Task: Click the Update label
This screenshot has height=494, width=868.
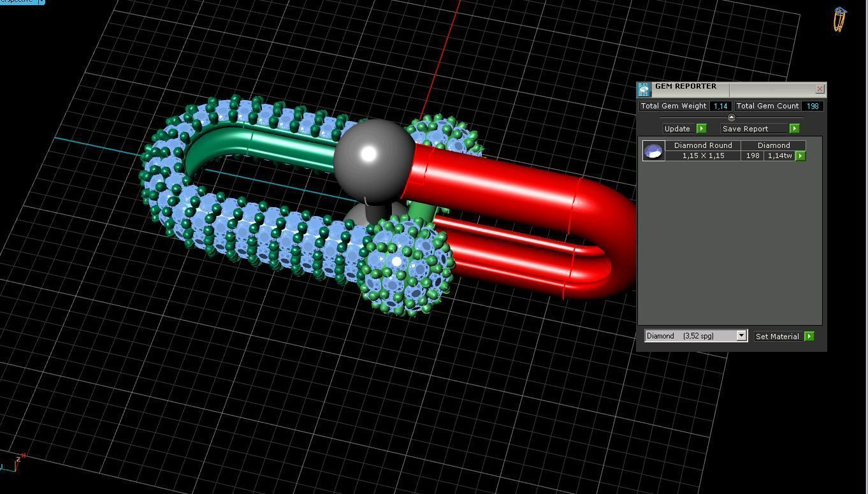Action: (677, 128)
